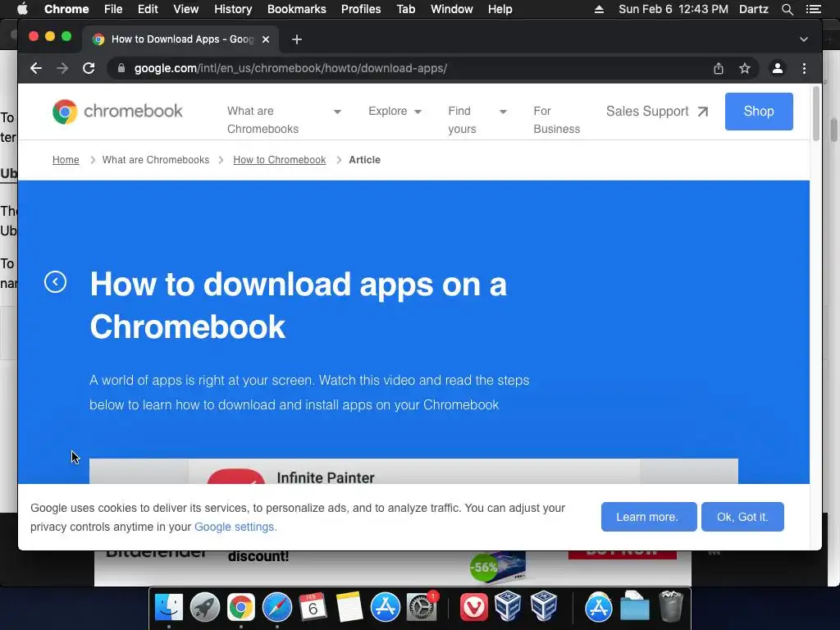The width and height of the screenshot is (840, 630).
Task: Click the eject icon in menu bar
Action: [x=599, y=9]
